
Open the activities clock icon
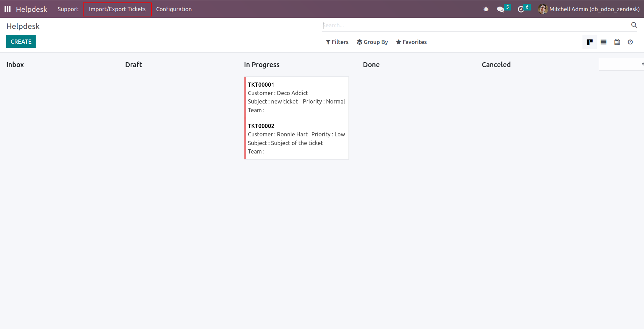coord(521,9)
